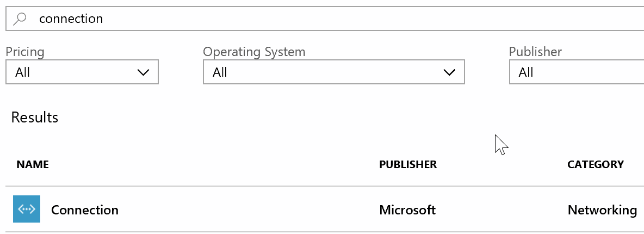Click 'All' value in Operating System box

220,72
